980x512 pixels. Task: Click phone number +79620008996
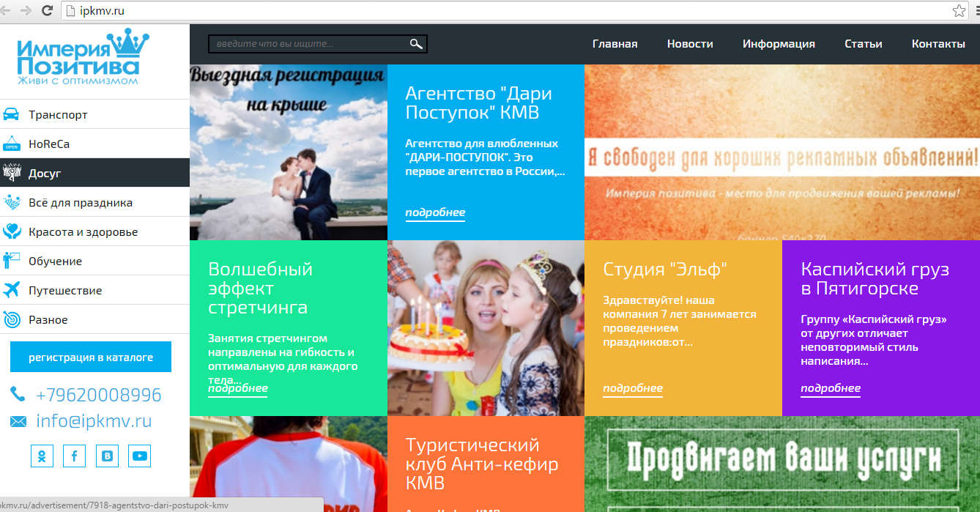[x=99, y=395]
